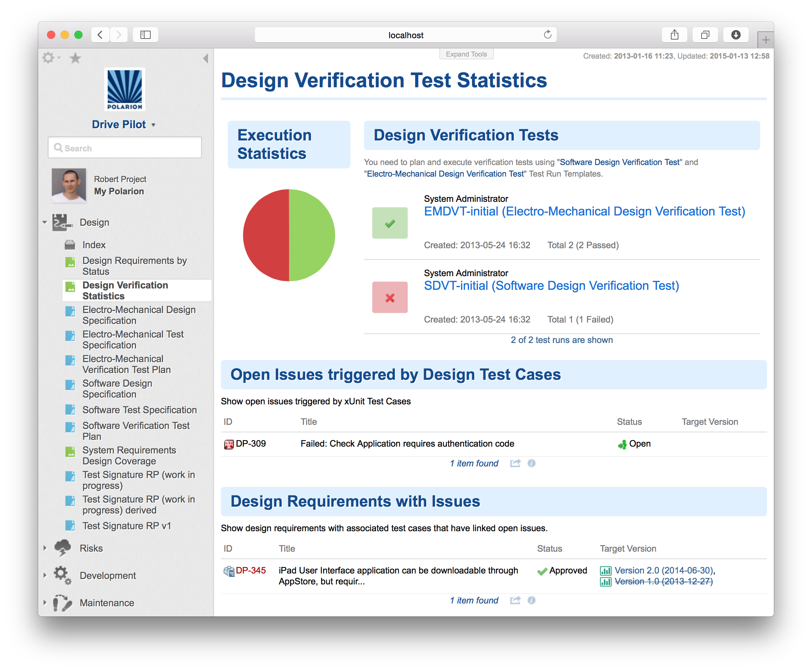The height and width of the screenshot is (671, 812).
Task: Click the info icon below the open issues table
Action: point(531,463)
